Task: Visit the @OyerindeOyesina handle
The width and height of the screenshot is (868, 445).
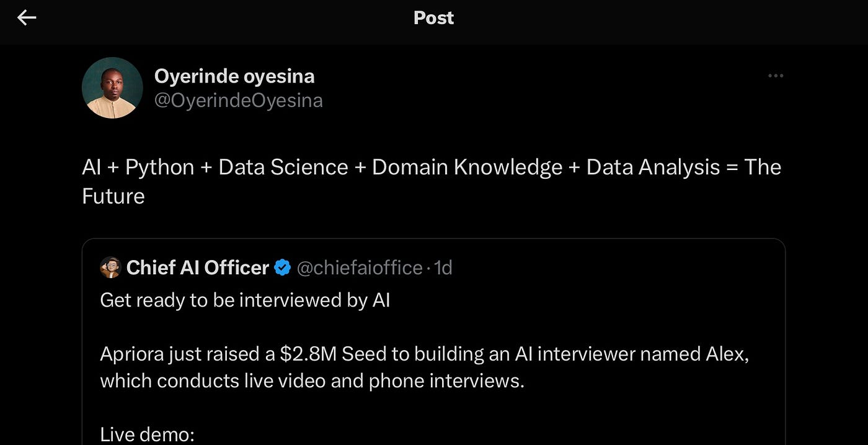Action: tap(238, 101)
